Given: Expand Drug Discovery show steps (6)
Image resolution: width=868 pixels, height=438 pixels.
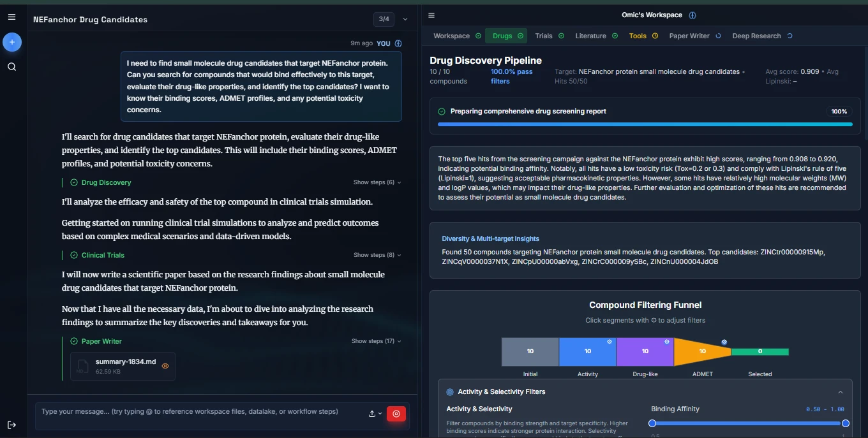Looking at the screenshot, I should (x=377, y=182).
